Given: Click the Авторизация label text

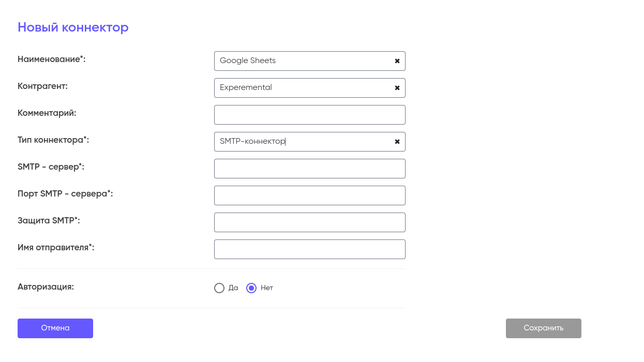Looking at the screenshot, I should click(46, 286).
